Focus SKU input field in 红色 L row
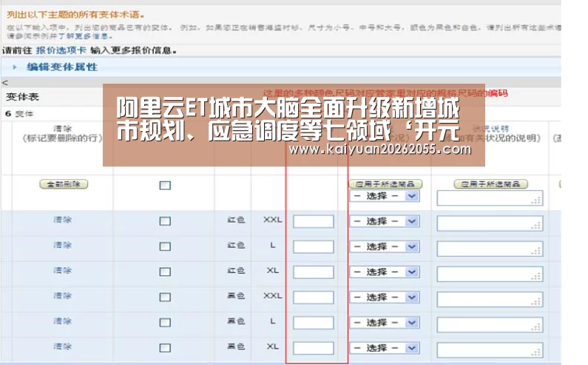588x365 pixels. click(x=314, y=247)
